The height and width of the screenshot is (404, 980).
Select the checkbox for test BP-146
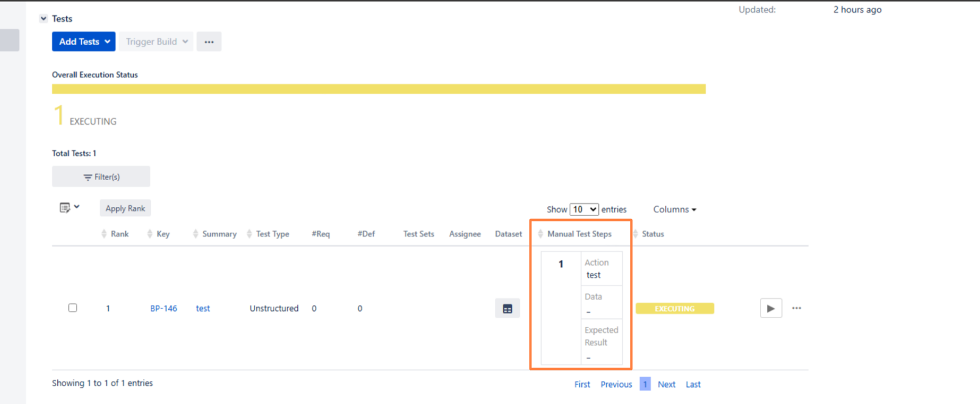pyautogui.click(x=72, y=308)
